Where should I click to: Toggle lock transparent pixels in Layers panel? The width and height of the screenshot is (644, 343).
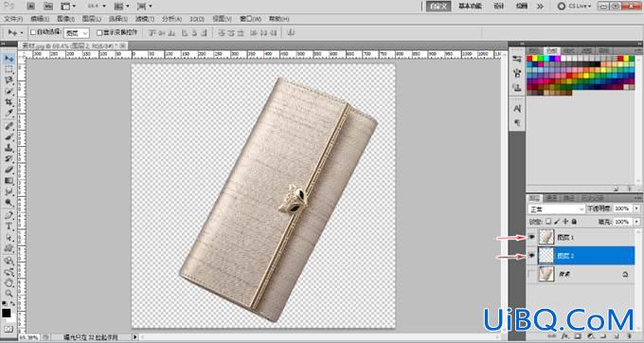point(548,222)
